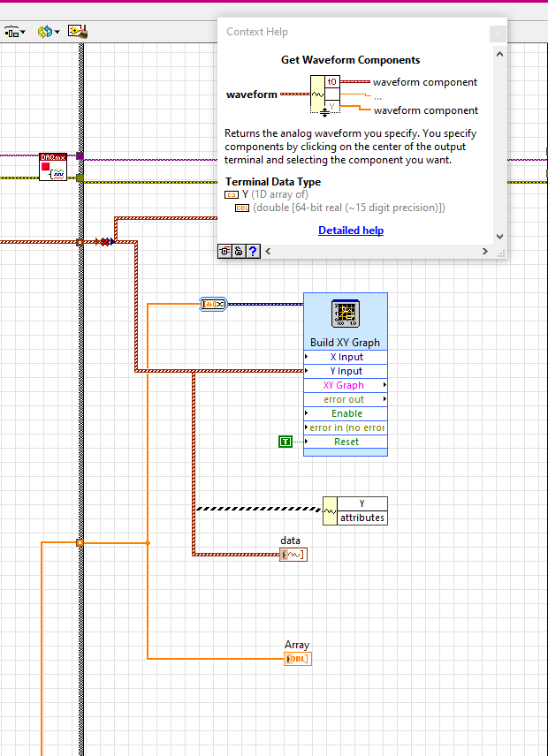Select the Y Input terminal row
Viewport: 548px width, 756px height.
point(345,371)
